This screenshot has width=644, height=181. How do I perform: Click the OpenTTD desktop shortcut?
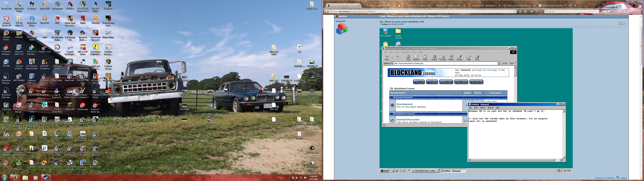[44, 20]
